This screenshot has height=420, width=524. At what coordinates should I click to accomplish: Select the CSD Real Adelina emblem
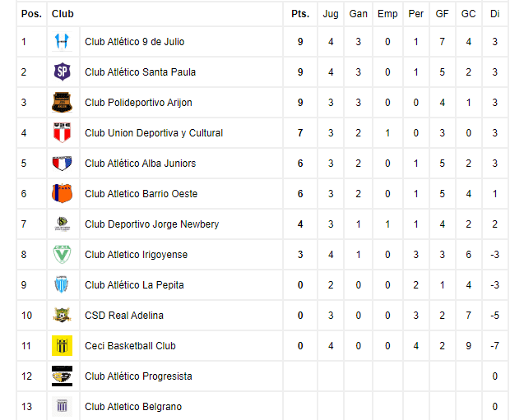tap(63, 315)
